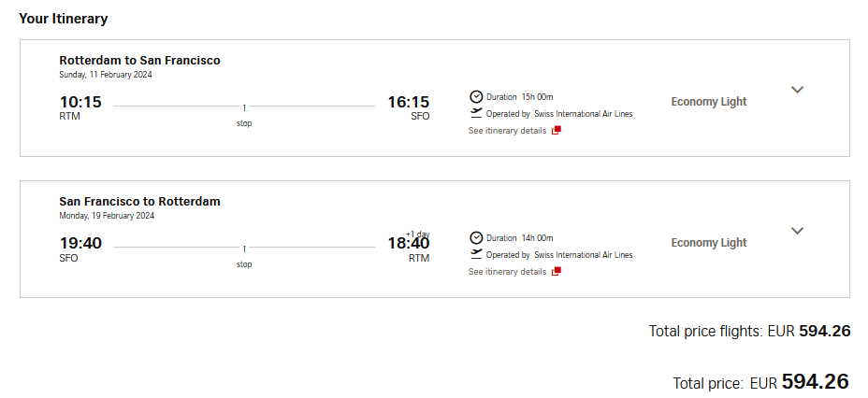Open return See itinerary details link
Image resolution: width=868 pixels, height=398 pixels.
pos(507,272)
